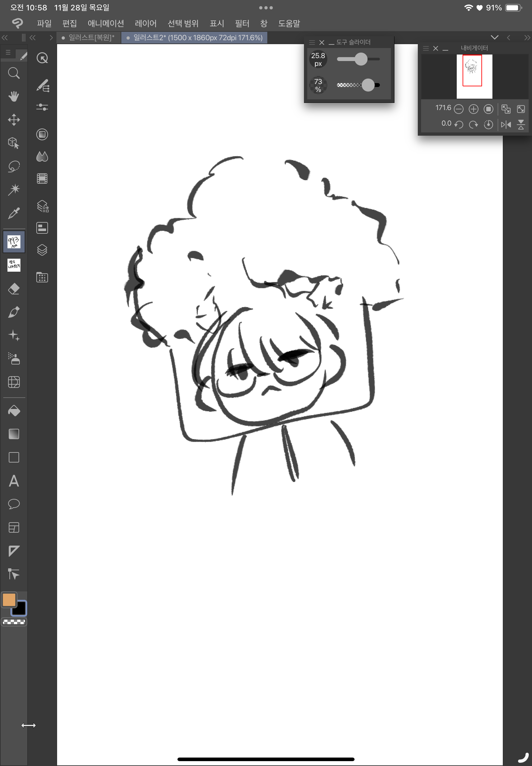The width and height of the screenshot is (532, 766).
Task: Open the 도움말 menu
Action: pos(289,23)
